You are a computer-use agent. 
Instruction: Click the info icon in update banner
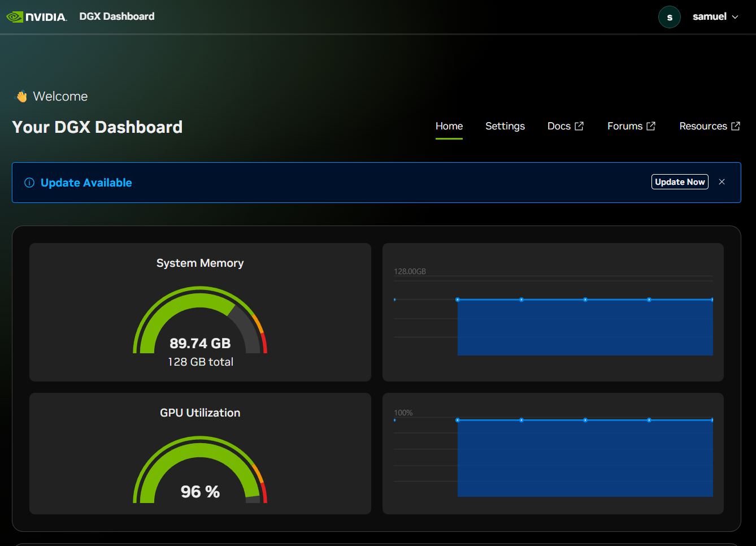tap(29, 183)
